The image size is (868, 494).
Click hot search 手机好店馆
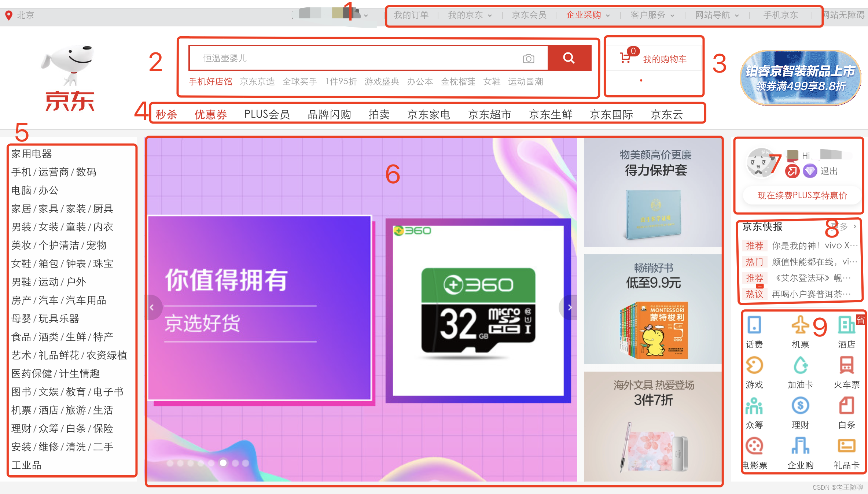[x=210, y=81]
